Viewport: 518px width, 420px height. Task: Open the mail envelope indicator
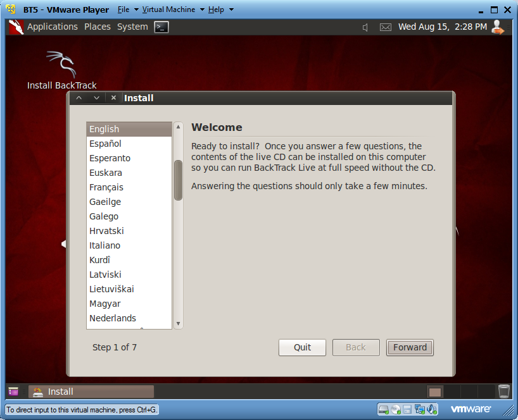386,27
